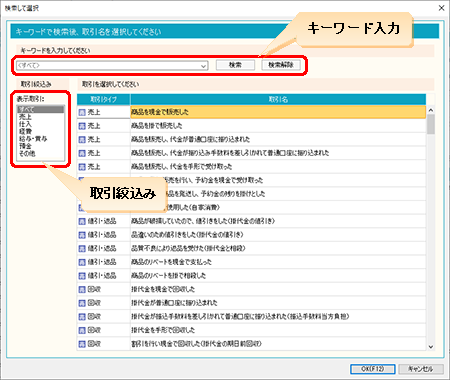The image size is (450, 380).
Task: Select row 掛代金を手形で回収した
Action: (x=252, y=330)
